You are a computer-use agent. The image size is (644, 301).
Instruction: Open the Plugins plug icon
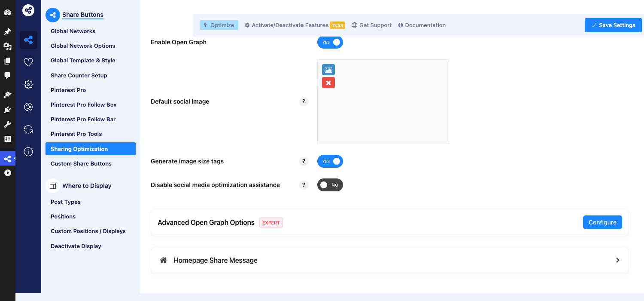(7, 110)
